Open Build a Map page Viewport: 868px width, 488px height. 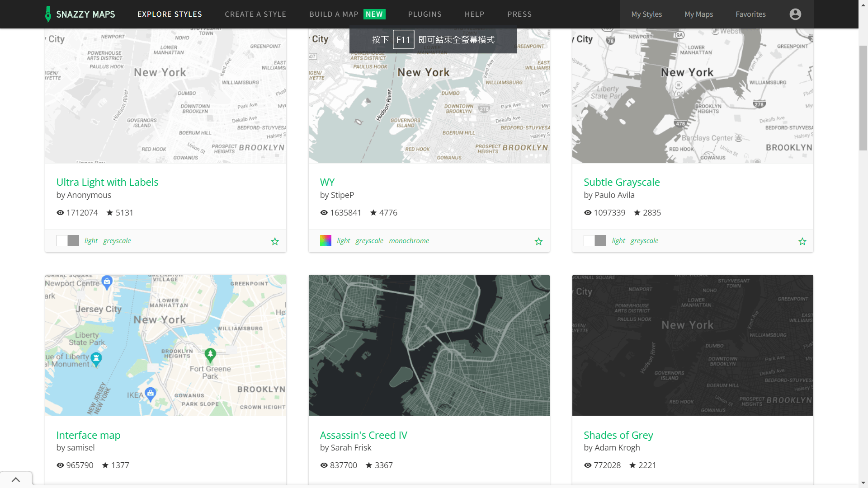[347, 14]
